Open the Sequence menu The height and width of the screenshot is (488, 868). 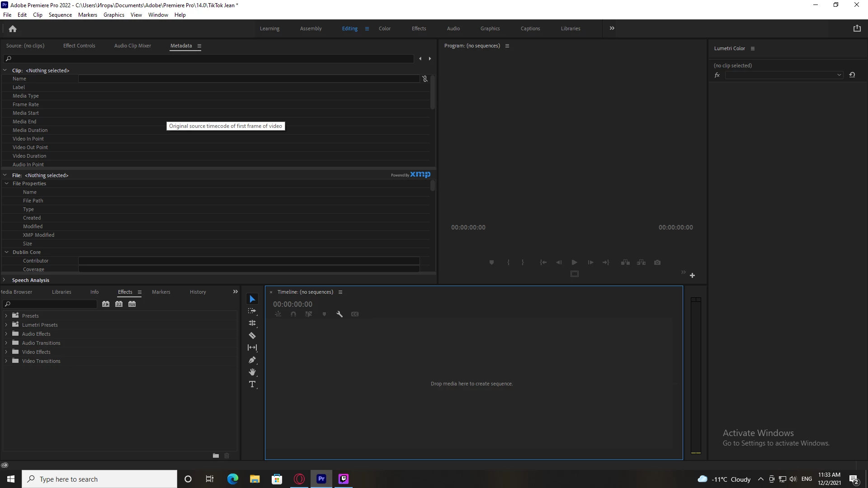tap(60, 15)
